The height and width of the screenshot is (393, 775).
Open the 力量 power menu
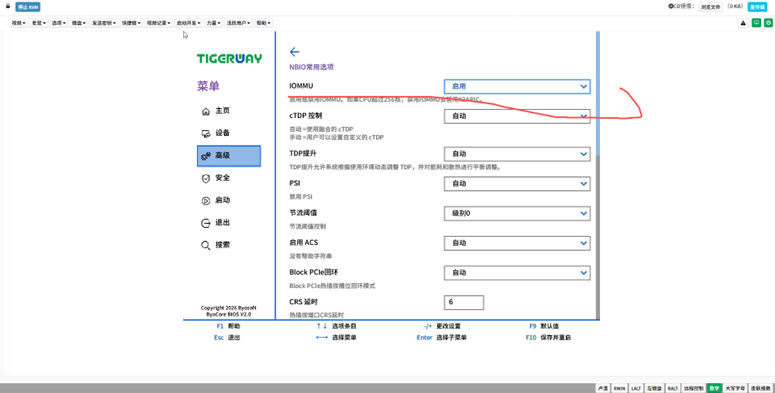214,23
